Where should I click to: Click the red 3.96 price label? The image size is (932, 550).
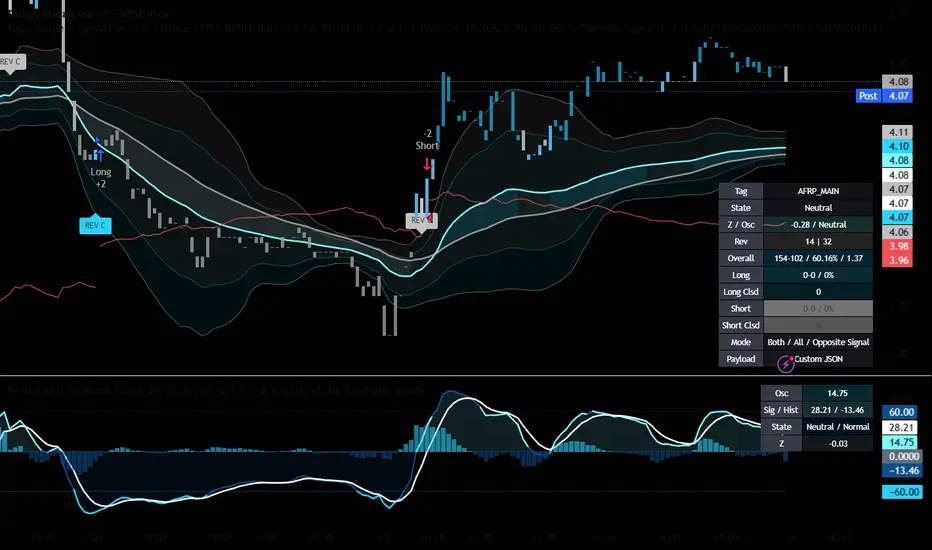click(896, 262)
